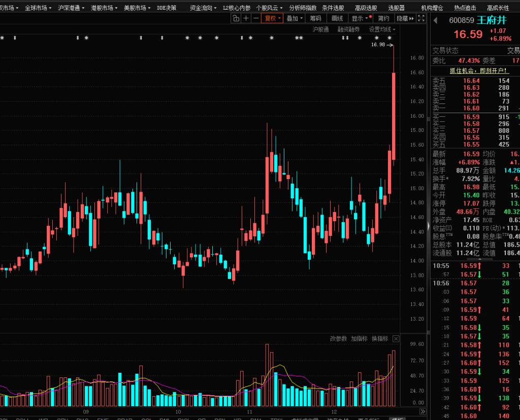Click the lock icon in chart toolbar
The width and height of the screenshot is (520, 420).
click(236, 18)
